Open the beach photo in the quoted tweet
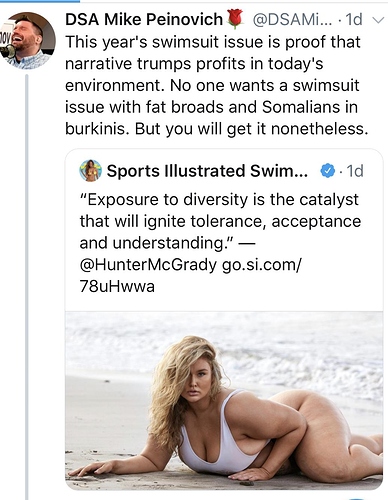Screen dimensions: 388x500 (x=224, y=400)
